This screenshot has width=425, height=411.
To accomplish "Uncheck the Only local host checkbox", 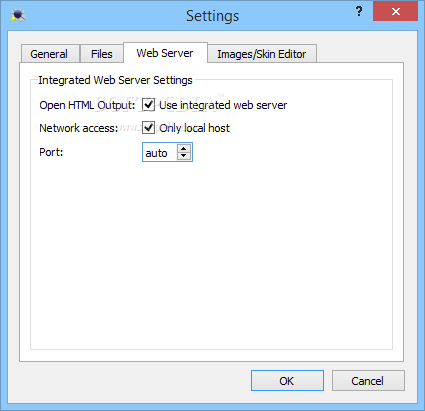I will point(148,127).
